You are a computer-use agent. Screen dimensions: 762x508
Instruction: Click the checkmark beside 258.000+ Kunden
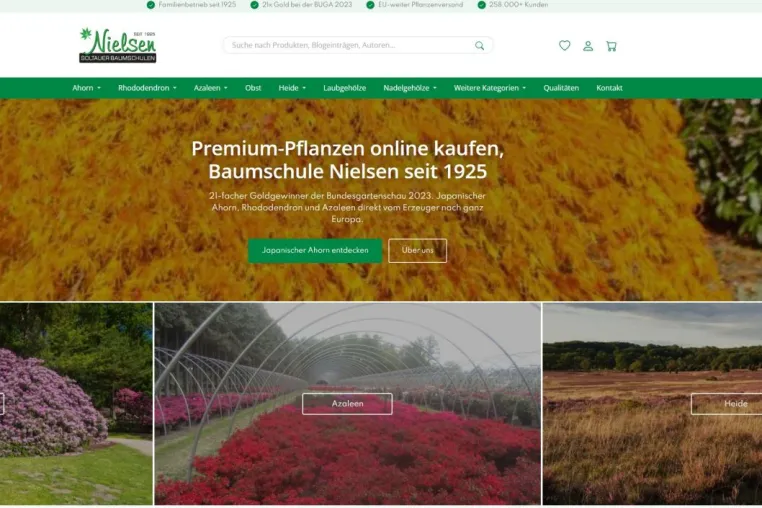point(482,5)
